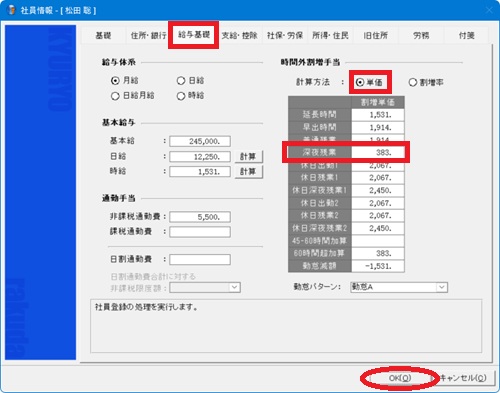Click the 時給 amount field showing 1,531
The width and height of the screenshot is (500, 393).
coord(200,172)
